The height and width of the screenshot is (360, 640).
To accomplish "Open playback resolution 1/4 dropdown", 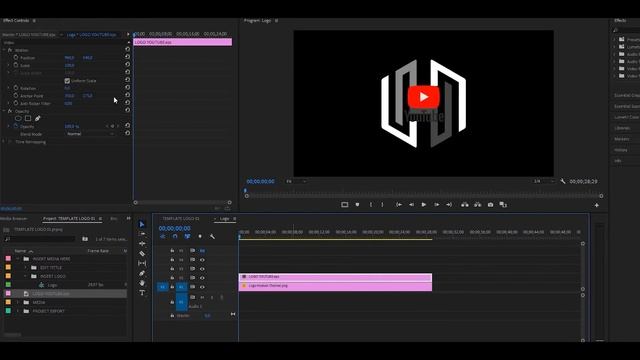I will point(544,181).
